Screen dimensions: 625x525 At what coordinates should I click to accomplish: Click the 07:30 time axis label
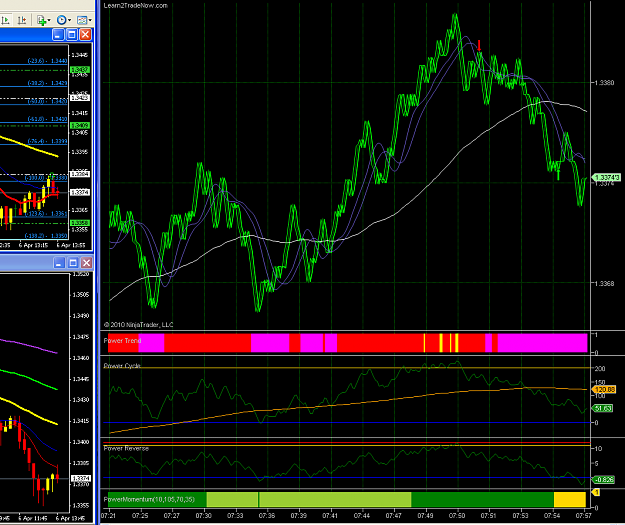(204, 516)
